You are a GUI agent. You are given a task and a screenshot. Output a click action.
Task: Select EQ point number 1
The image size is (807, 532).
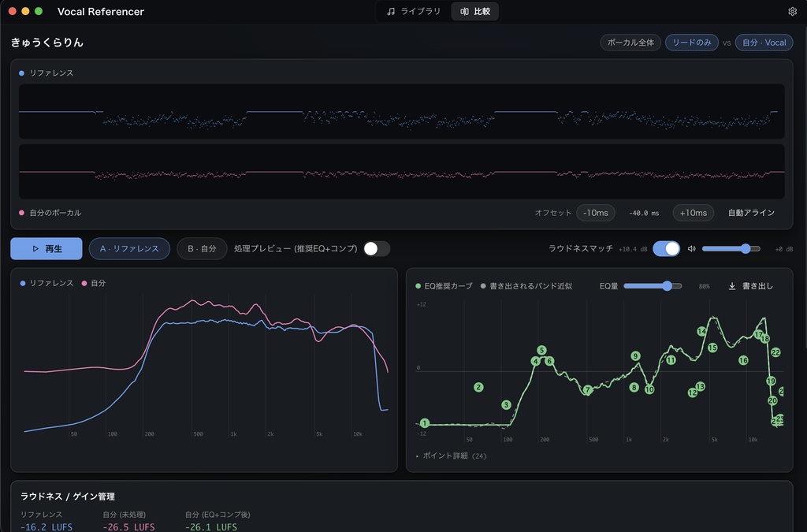(x=424, y=423)
